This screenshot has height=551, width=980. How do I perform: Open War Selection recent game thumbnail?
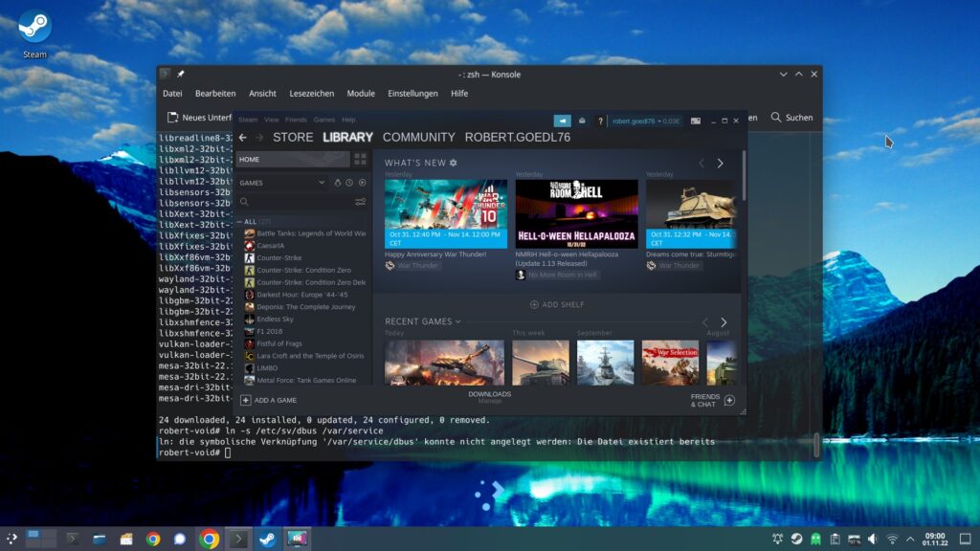[x=670, y=363]
